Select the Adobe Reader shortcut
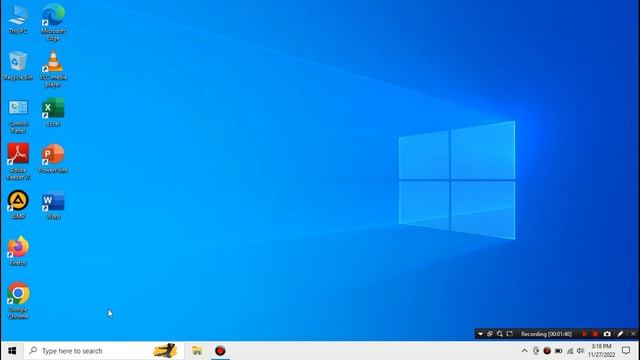The image size is (640, 360). pyautogui.click(x=18, y=162)
